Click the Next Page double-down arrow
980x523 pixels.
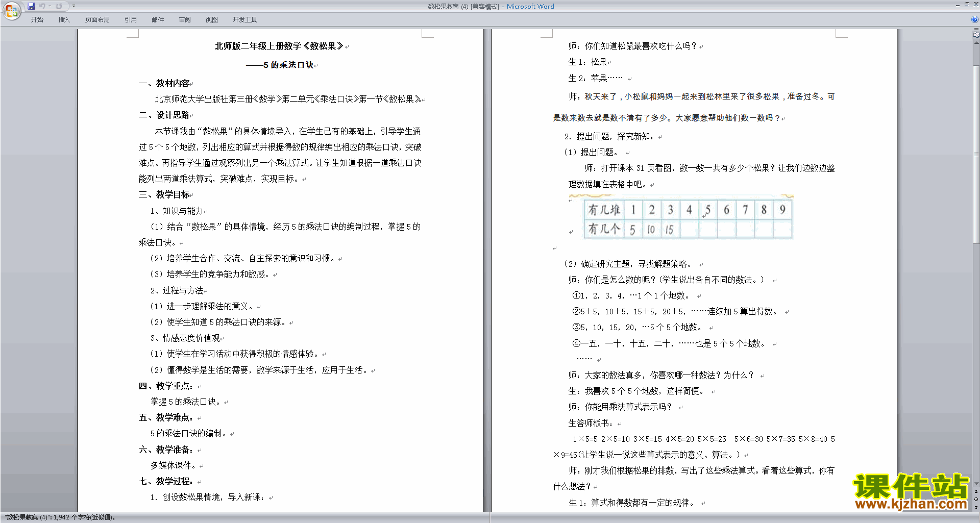click(976, 507)
